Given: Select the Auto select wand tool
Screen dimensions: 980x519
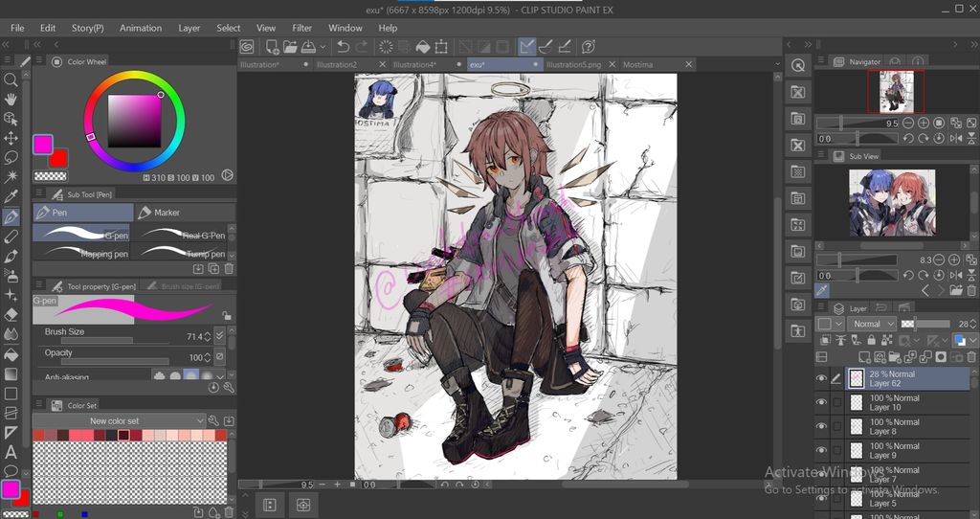Looking at the screenshot, I should tap(11, 177).
